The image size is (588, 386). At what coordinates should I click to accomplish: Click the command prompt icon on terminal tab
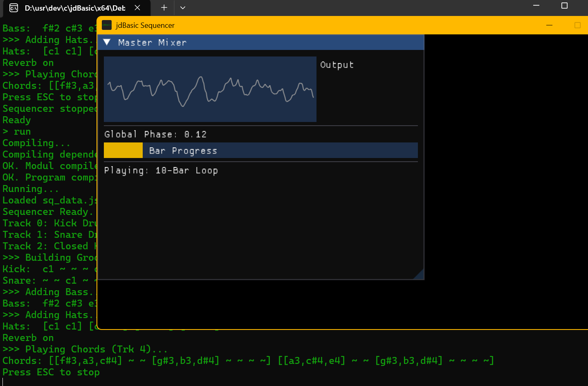13,8
